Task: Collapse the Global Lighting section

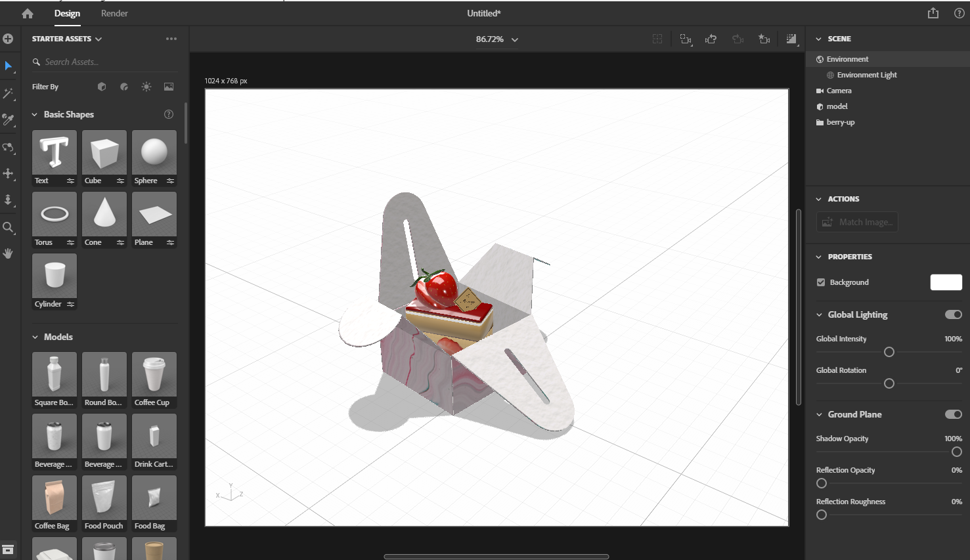Action: tap(819, 314)
